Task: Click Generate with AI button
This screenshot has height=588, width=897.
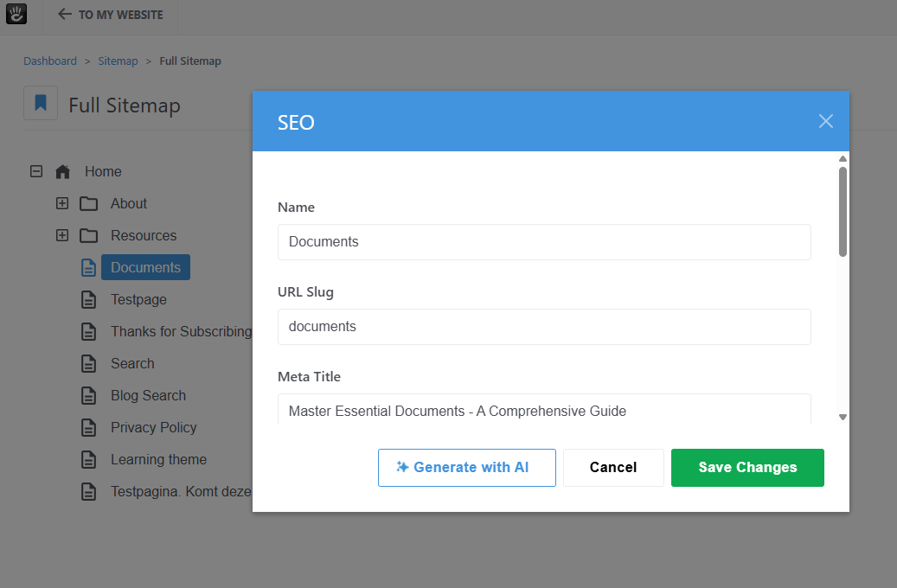Action: click(466, 468)
